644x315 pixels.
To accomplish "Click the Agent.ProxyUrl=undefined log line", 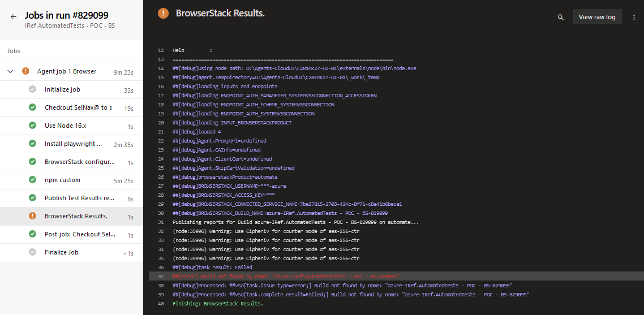I will [220, 141].
